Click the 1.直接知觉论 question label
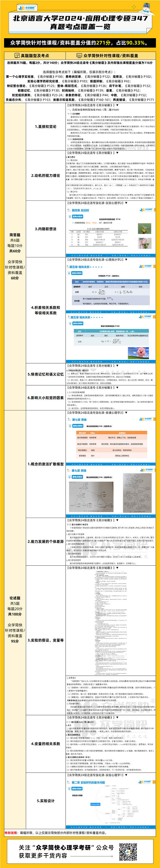The image size is (160, 868). (46, 127)
